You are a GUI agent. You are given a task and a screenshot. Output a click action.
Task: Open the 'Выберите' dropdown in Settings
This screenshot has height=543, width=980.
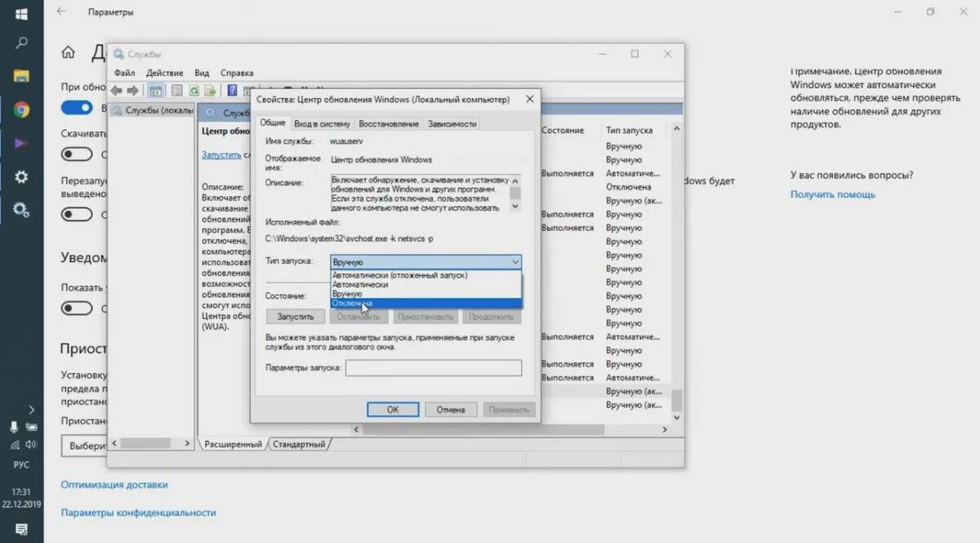pyautogui.click(x=84, y=446)
